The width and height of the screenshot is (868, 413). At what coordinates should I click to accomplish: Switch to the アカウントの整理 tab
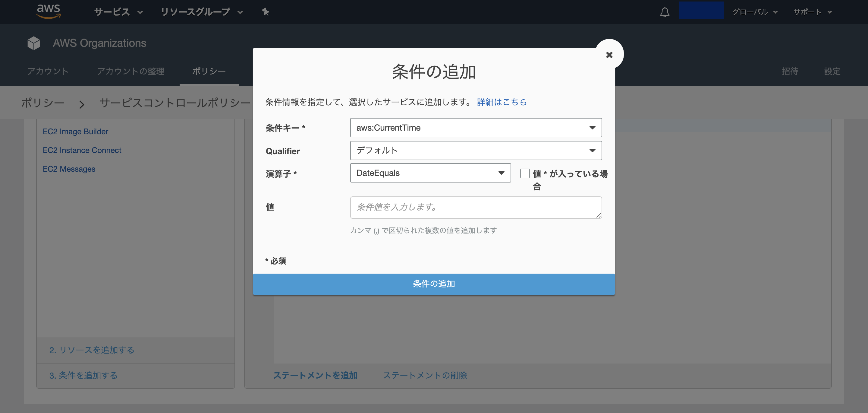pyautogui.click(x=131, y=71)
